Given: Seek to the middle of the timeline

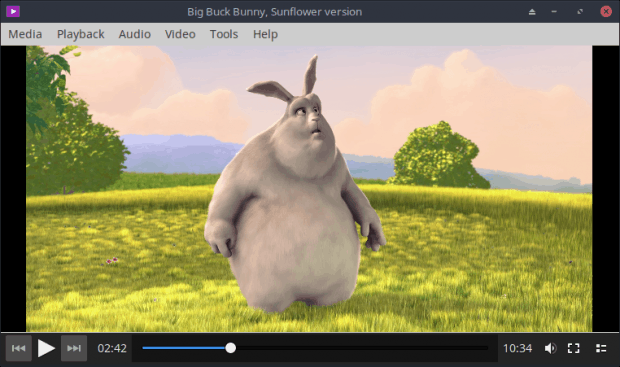Looking at the screenshot, I should 315,348.
